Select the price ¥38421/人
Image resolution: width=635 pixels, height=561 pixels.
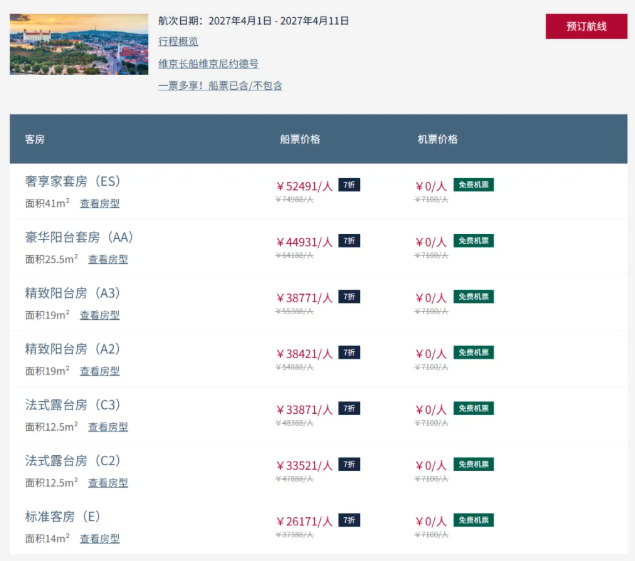click(x=304, y=354)
